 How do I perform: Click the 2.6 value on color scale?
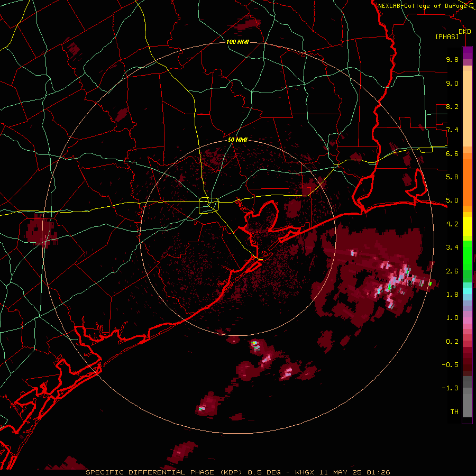(452, 271)
